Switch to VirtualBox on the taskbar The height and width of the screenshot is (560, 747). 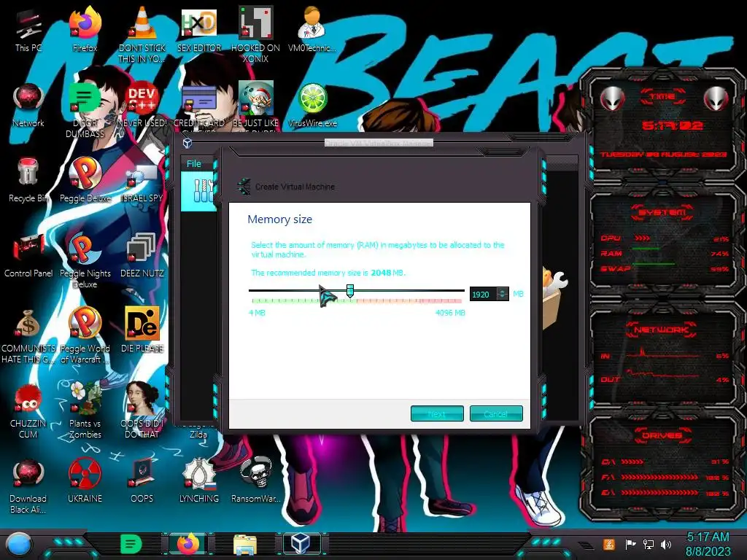tap(301, 543)
